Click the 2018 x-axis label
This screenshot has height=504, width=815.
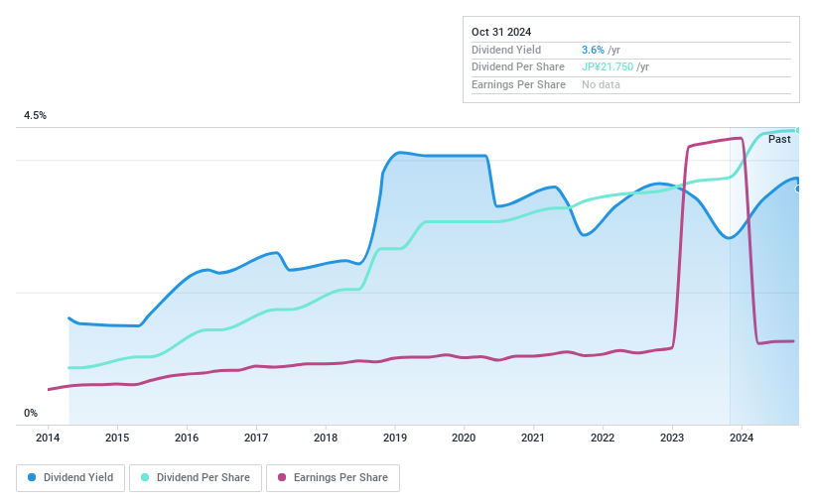(x=326, y=438)
